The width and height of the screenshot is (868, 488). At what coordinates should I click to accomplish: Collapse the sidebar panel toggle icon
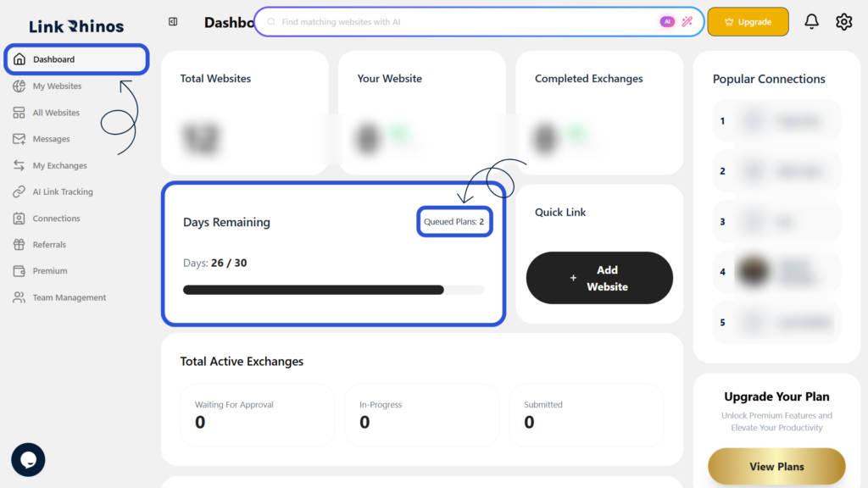tap(173, 21)
